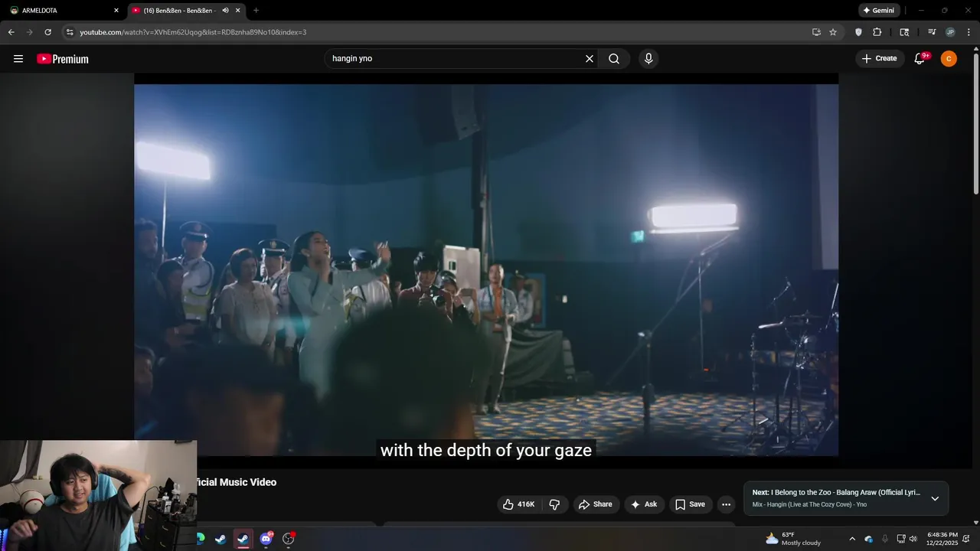Show hidden system tray icons
This screenshot has width=980, height=551.
(852, 539)
